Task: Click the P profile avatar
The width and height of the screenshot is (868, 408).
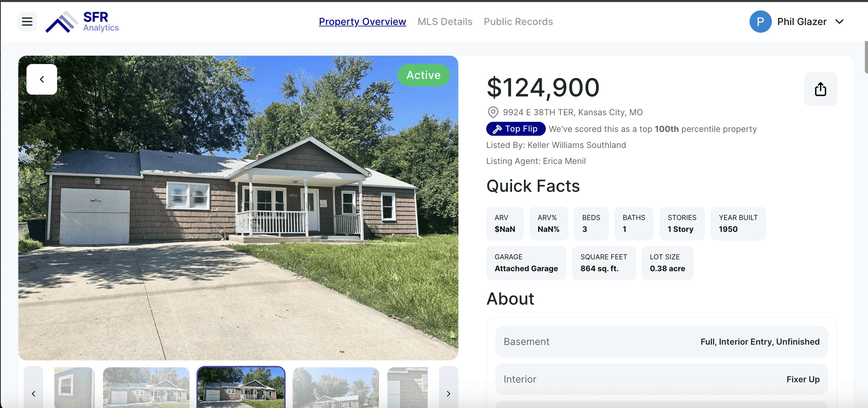Action: [760, 22]
